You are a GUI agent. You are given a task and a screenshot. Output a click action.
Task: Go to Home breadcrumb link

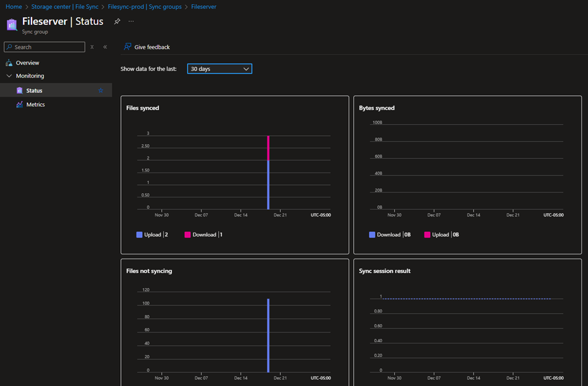pos(14,7)
